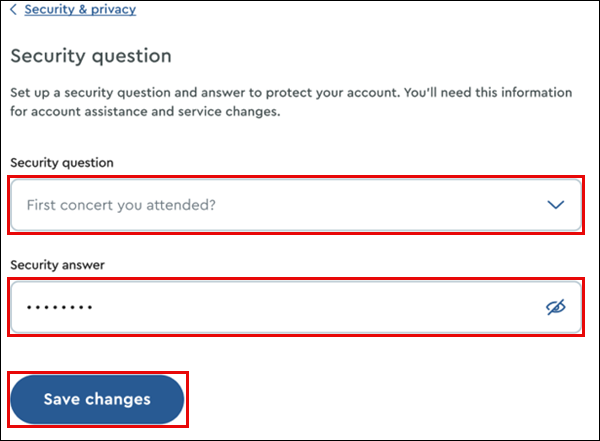The image size is (600, 441).
Task: Click the down arrow in question field
Action: pyautogui.click(x=556, y=205)
